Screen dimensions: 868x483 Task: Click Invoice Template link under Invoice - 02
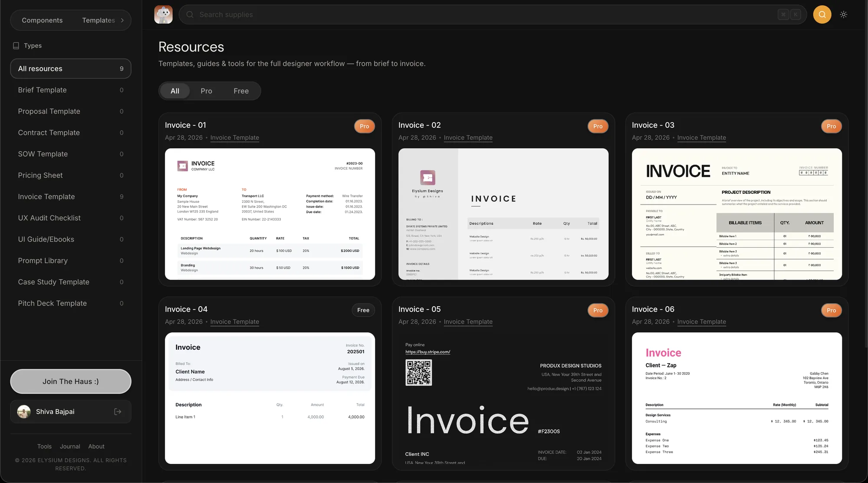(468, 138)
